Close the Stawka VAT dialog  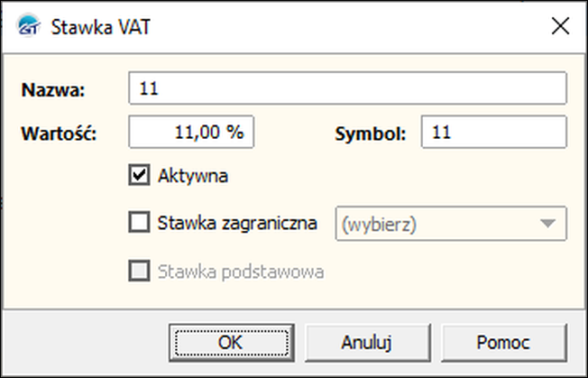[x=560, y=27]
